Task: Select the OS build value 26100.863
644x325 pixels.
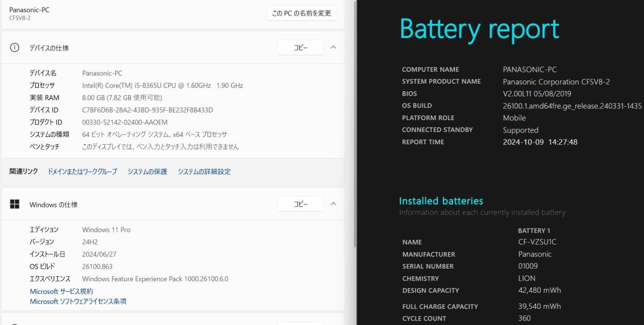Action: pyautogui.click(x=97, y=267)
